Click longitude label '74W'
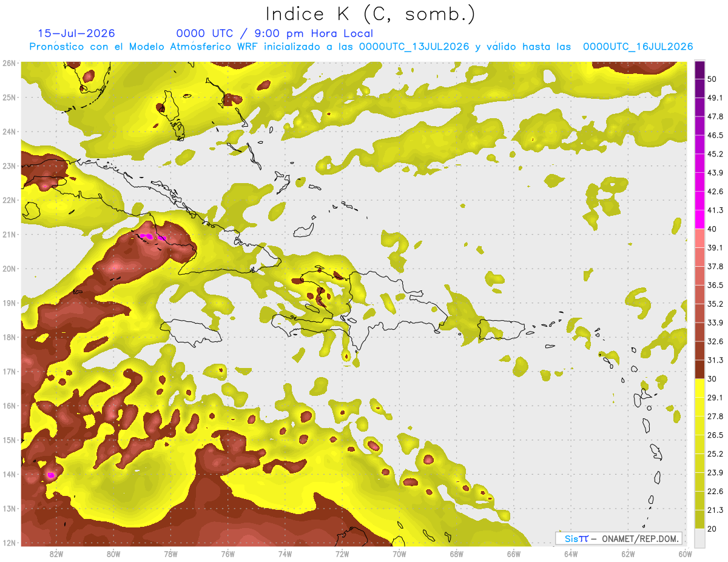The width and height of the screenshot is (728, 562). [285, 554]
